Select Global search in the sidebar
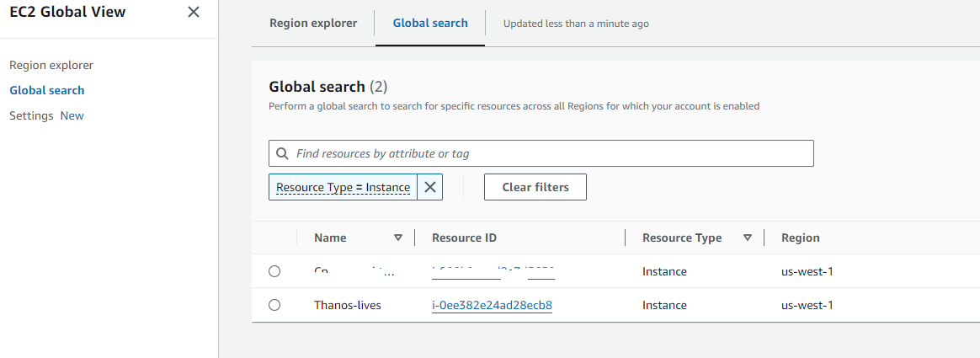980x358 pixels. pos(47,90)
